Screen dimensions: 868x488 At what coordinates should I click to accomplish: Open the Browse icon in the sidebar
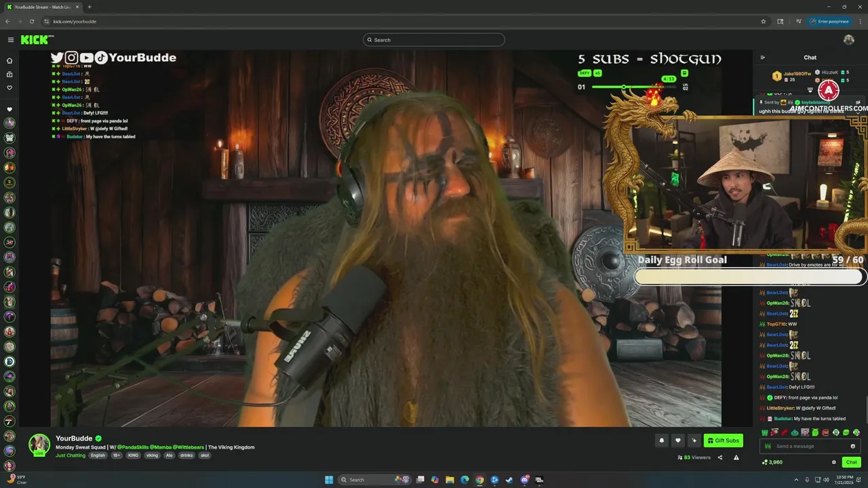pos(9,74)
